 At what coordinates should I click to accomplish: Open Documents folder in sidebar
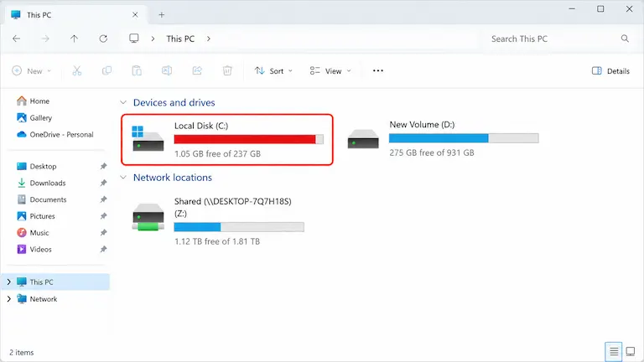click(x=41, y=199)
